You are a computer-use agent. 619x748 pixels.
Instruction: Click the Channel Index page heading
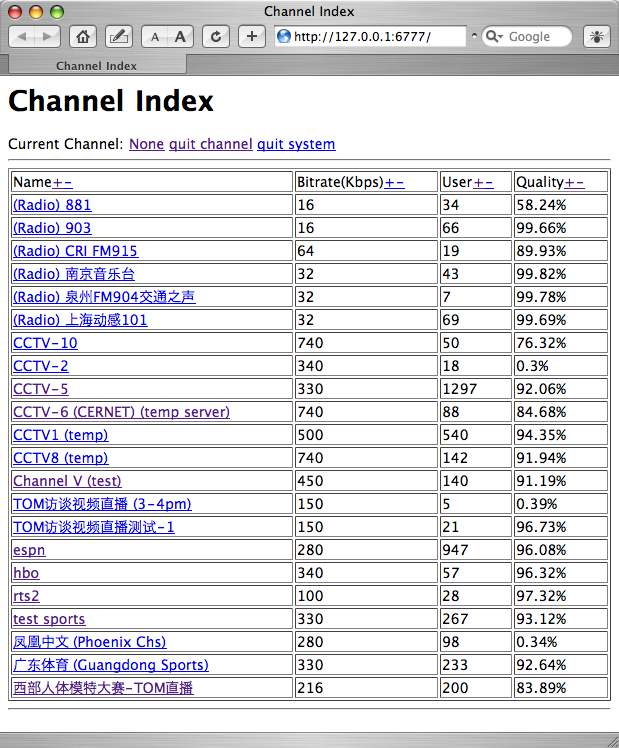pyautogui.click(x=111, y=101)
